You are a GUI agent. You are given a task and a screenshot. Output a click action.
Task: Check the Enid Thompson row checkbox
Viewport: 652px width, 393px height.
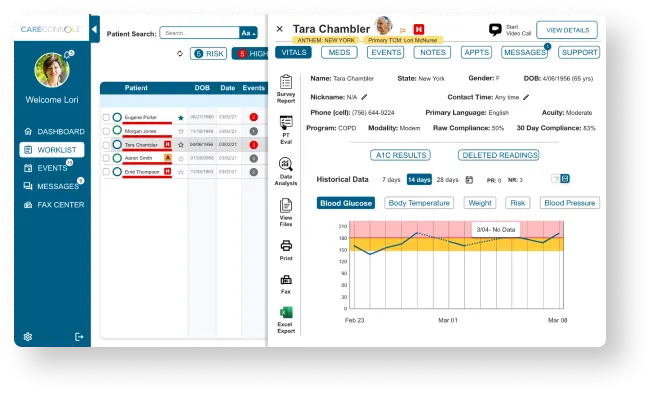[106, 172]
